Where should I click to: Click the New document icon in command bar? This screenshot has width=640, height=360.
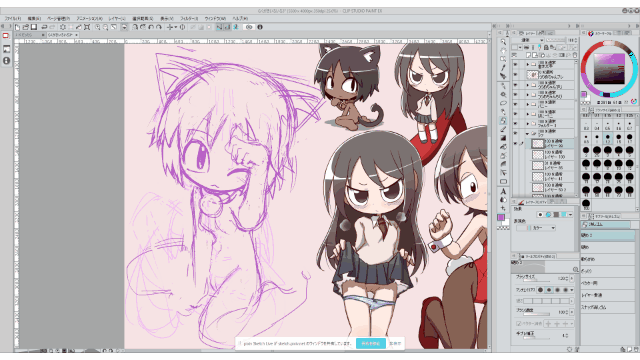coord(17,27)
